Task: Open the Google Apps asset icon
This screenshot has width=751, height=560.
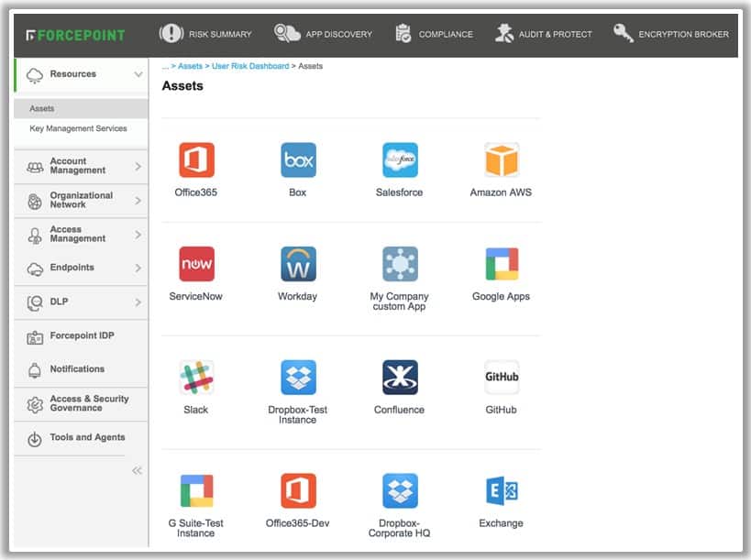Action: pyautogui.click(x=502, y=264)
